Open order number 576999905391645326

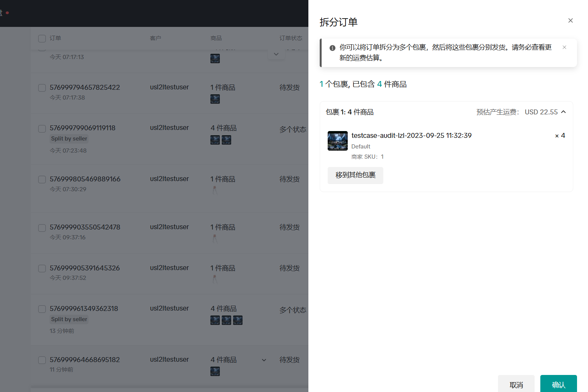click(85, 268)
